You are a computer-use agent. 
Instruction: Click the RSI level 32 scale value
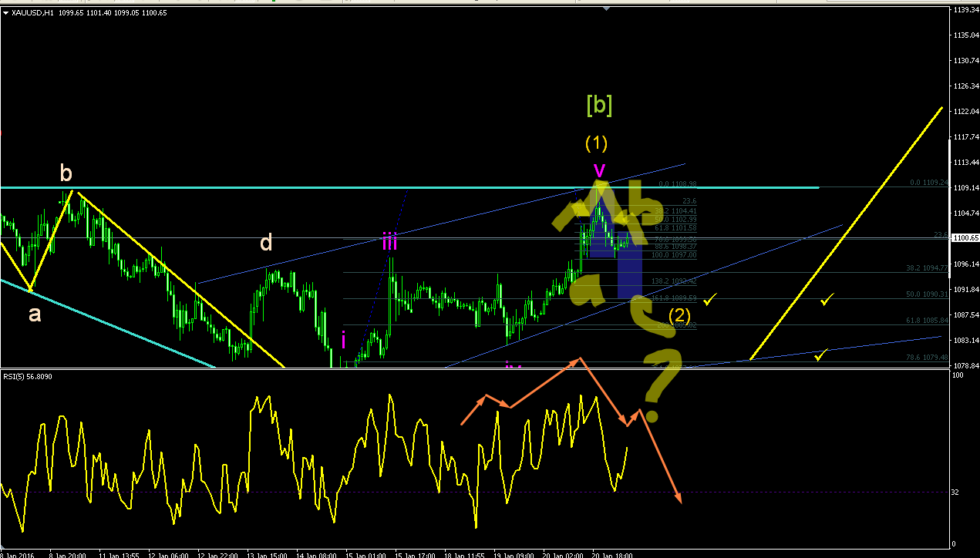tap(955, 492)
